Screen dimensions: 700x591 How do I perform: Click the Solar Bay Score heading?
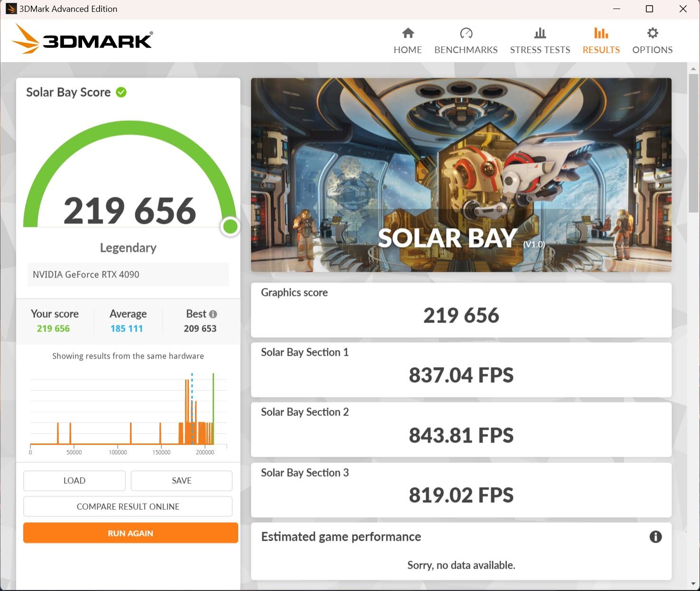tap(68, 92)
